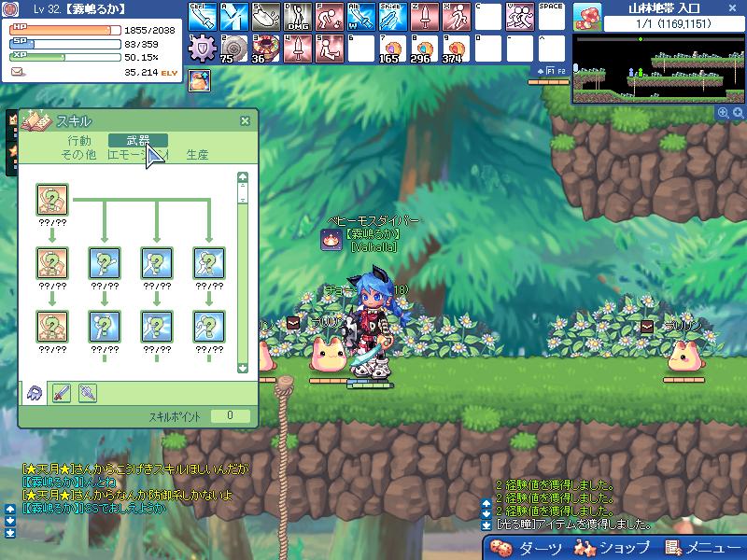The width and height of the screenshot is (747, 560).
Task: Open the 行動 skill tab
Action: [79, 141]
